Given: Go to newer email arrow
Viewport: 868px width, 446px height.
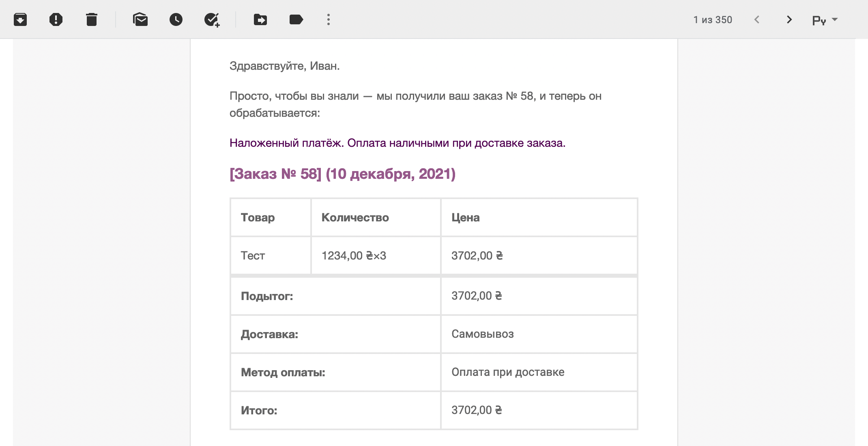Looking at the screenshot, I should [757, 19].
